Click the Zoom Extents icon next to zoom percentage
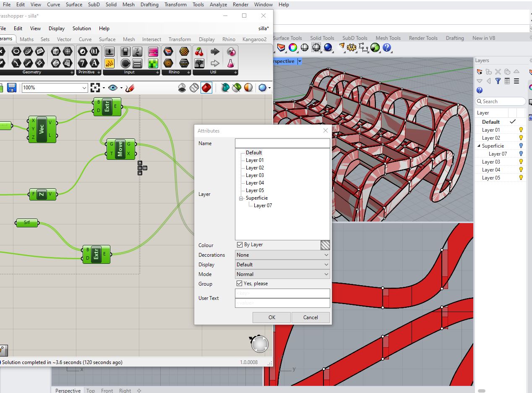The width and height of the screenshot is (532, 393). [95, 88]
